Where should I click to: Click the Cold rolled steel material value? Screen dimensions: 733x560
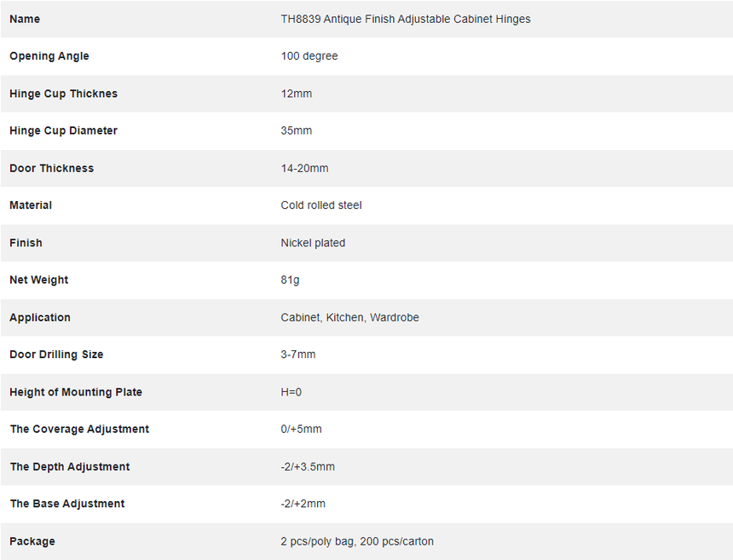[320, 205]
